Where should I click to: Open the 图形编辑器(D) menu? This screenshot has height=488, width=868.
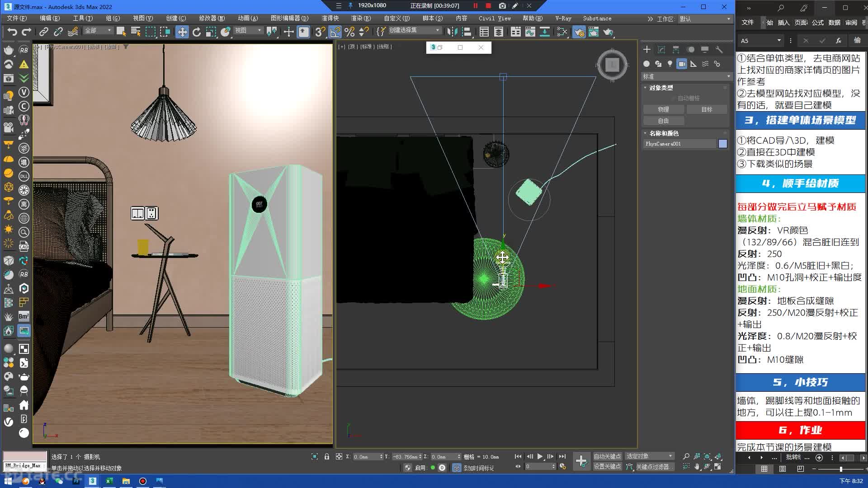coord(289,19)
